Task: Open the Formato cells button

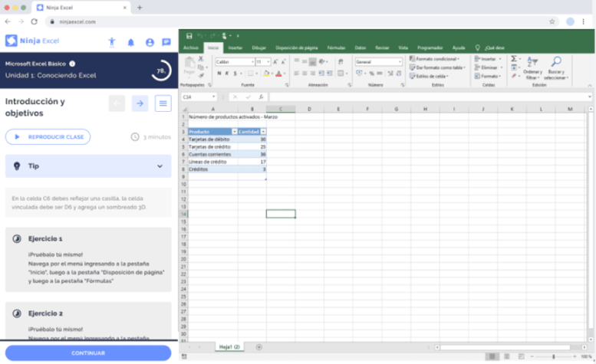Action: [x=489, y=77]
